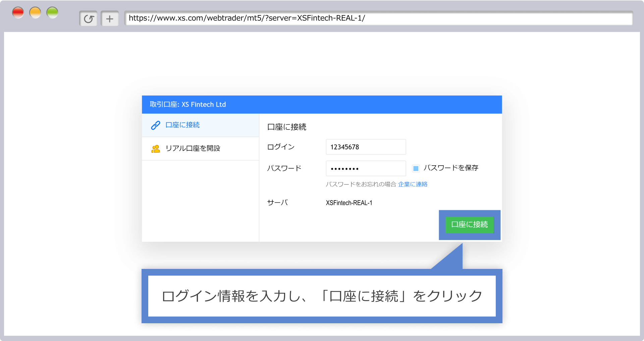
Task: Click the red window close button
Action: point(18,13)
